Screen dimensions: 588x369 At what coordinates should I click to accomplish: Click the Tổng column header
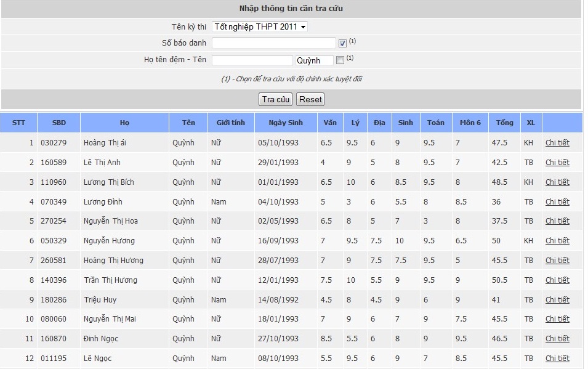pyautogui.click(x=504, y=123)
